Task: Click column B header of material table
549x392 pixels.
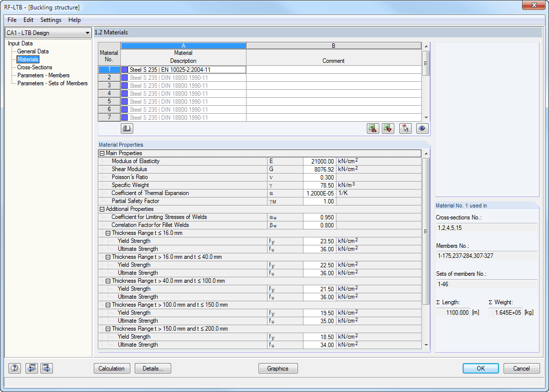Action: (x=334, y=46)
